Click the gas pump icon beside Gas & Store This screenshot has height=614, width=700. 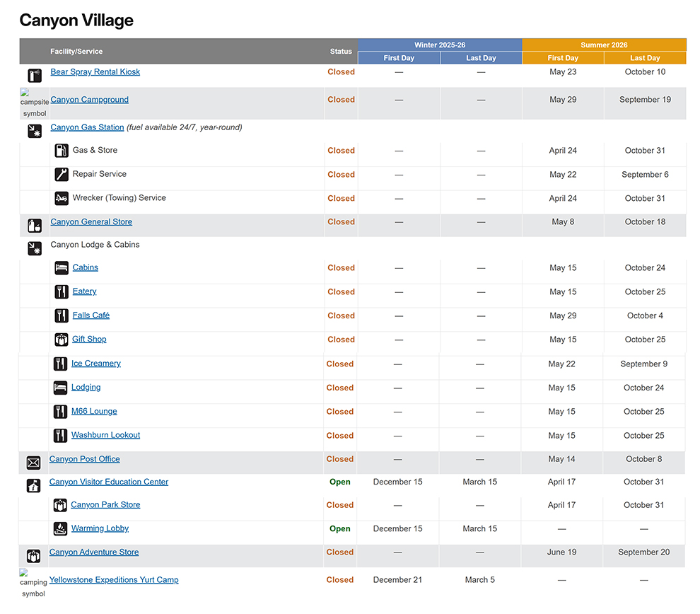click(x=61, y=151)
